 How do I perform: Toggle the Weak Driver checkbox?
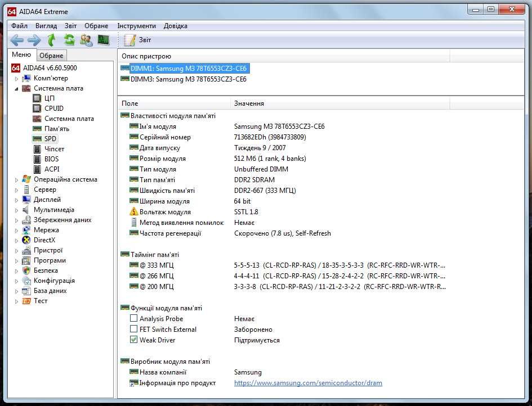(x=133, y=340)
